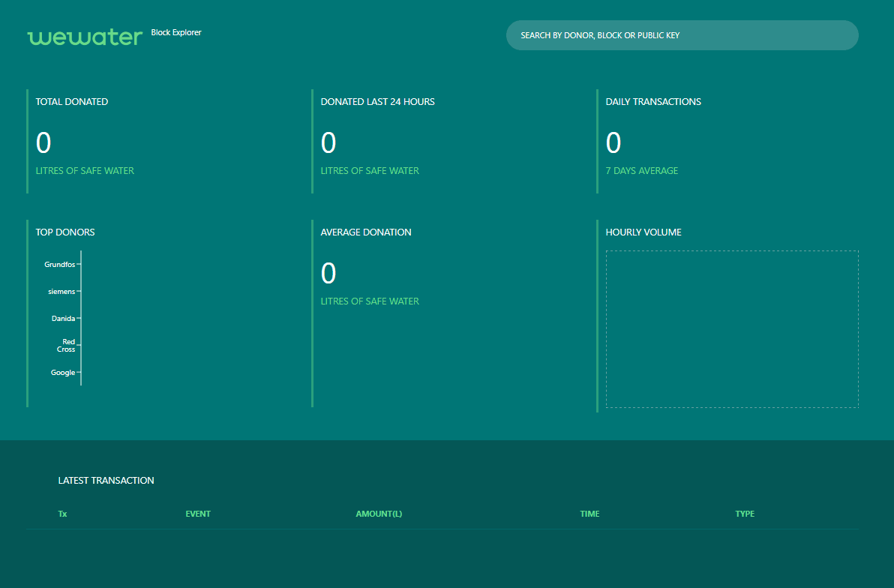
Task: Click the empty hourly volume chart area
Action: pyautogui.click(x=732, y=329)
